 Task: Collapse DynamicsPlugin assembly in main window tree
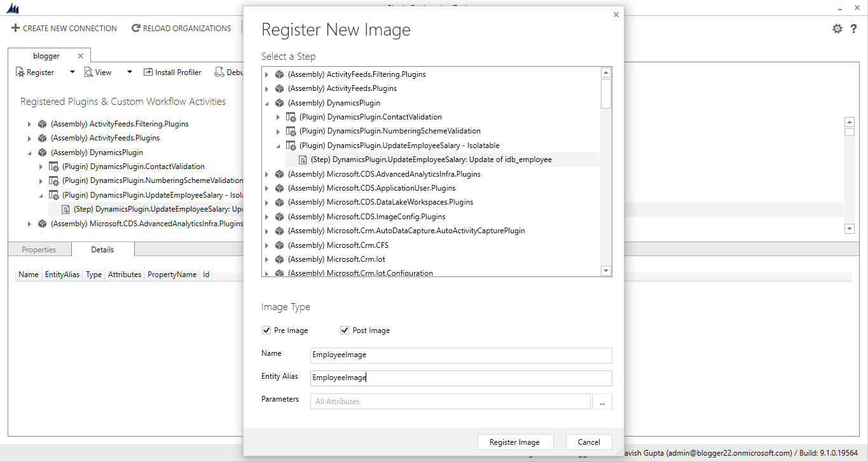[30, 153]
